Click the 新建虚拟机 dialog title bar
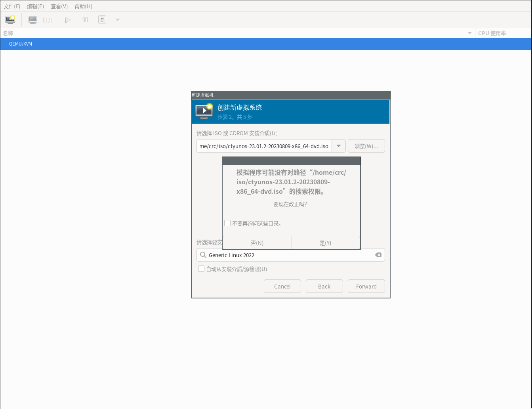This screenshot has width=532, height=409. (x=291, y=95)
